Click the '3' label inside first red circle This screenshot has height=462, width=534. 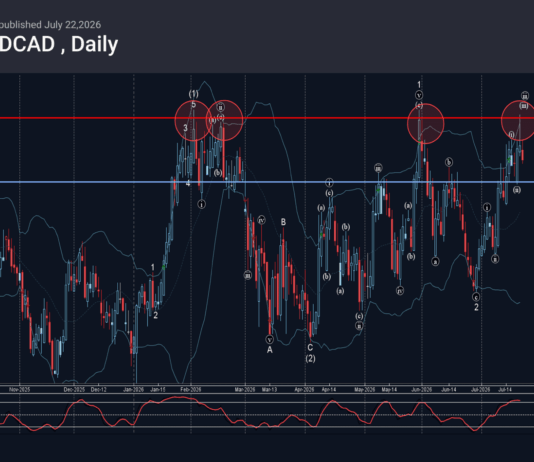(185, 128)
